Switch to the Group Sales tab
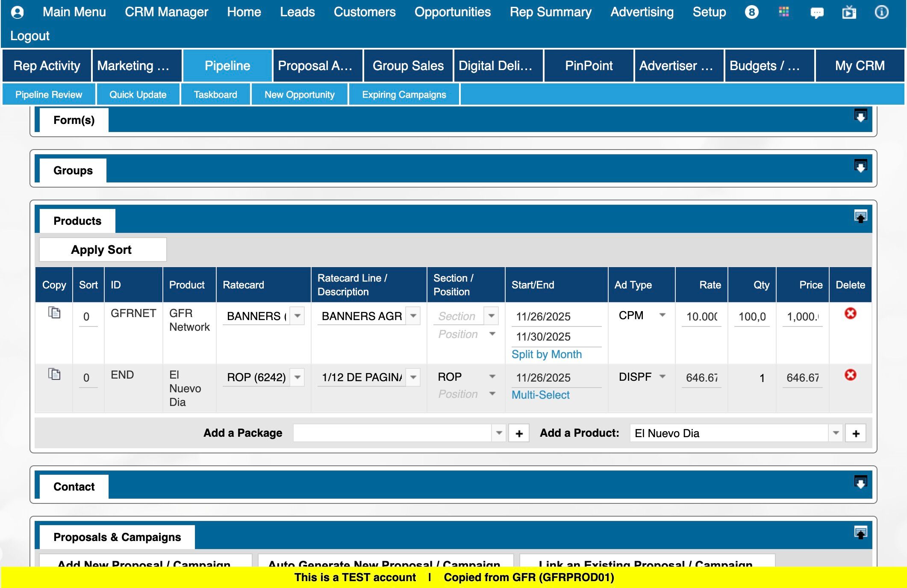 (408, 66)
